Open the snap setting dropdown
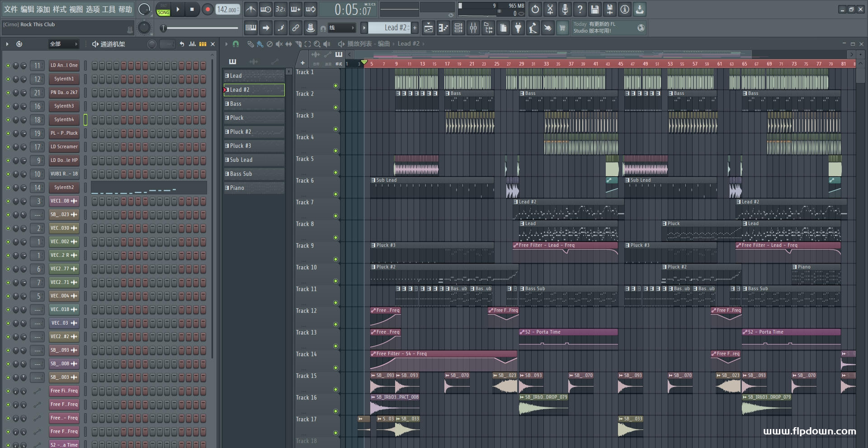This screenshot has width=868, height=448. pyautogui.click(x=342, y=28)
